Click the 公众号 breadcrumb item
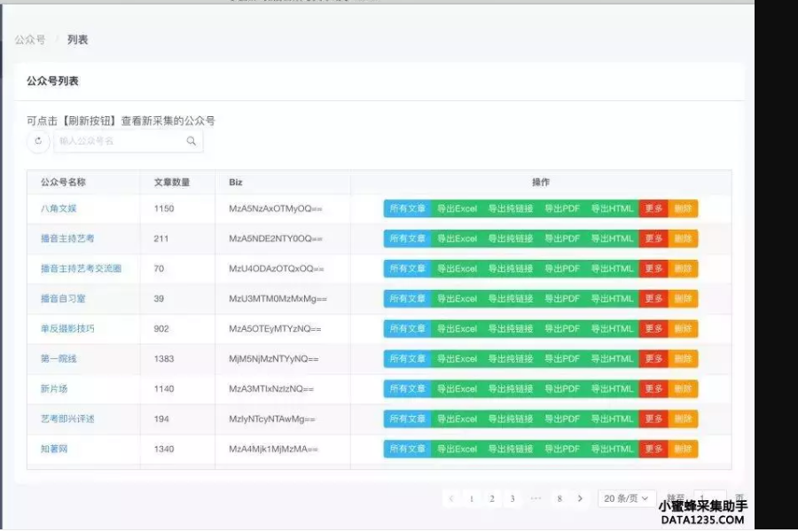This screenshot has width=798, height=532. click(x=30, y=40)
